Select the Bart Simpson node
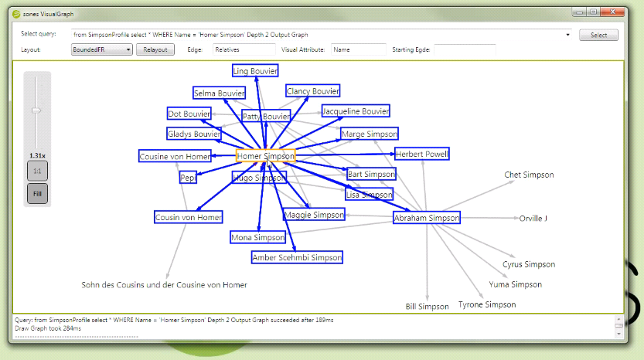The height and width of the screenshot is (360, 644). point(371,174)
